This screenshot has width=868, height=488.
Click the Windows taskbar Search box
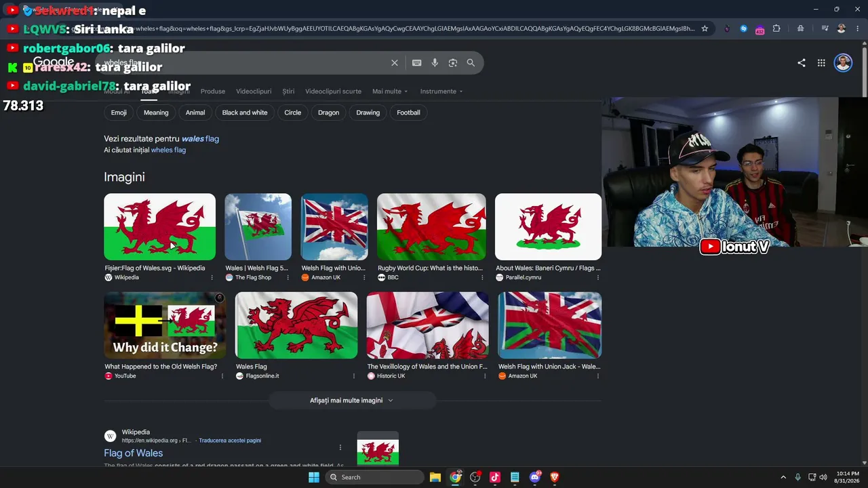pos(375,477)
